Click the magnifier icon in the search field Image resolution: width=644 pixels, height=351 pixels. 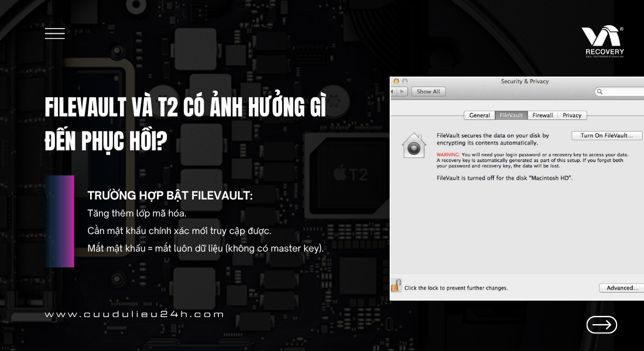[x=600, y=91]
